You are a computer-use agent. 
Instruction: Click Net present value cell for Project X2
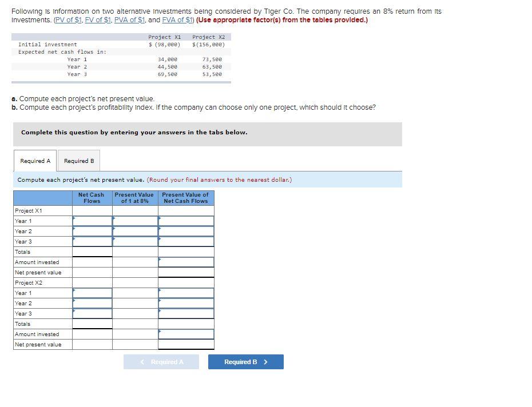click(185, 345)
